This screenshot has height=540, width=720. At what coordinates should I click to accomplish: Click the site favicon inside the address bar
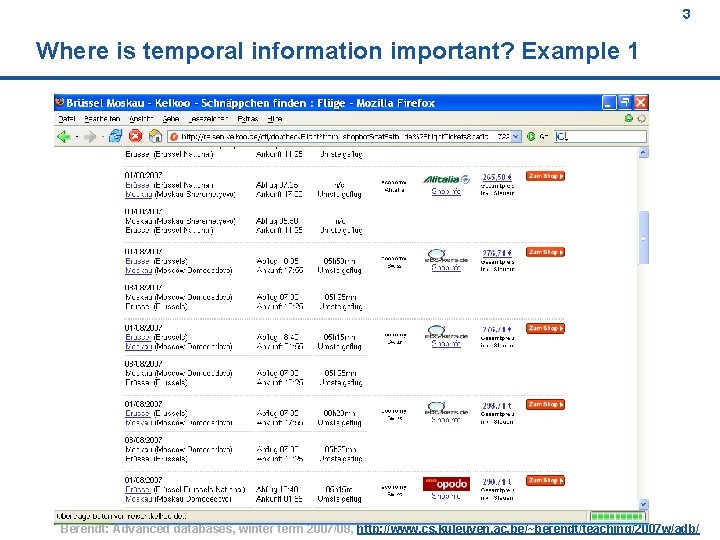tap(174, 136)
